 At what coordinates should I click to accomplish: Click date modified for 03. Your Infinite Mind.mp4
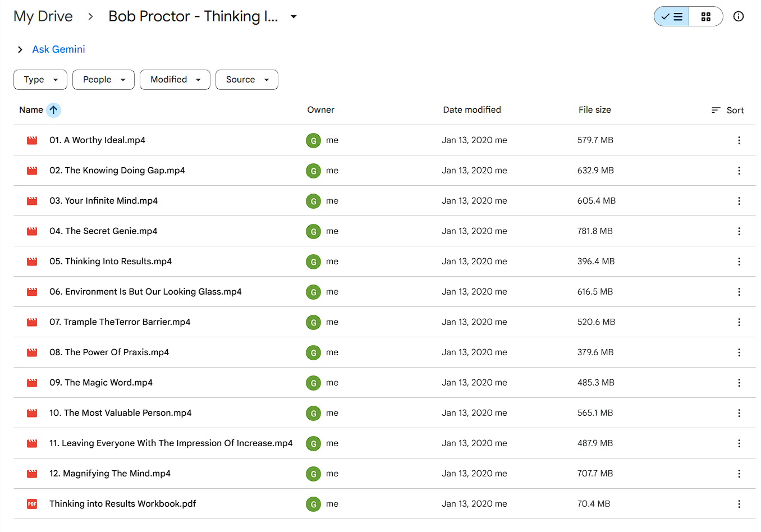point(474,201)
